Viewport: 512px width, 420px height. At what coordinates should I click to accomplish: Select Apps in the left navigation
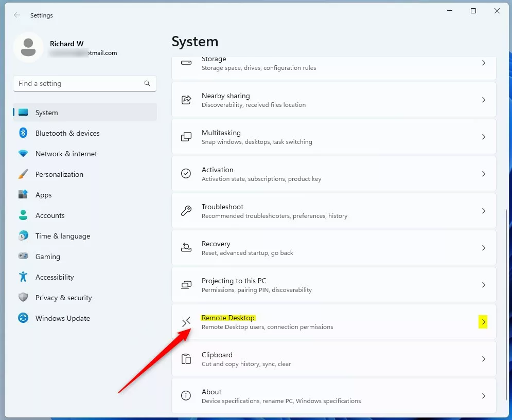coord(44,195)
